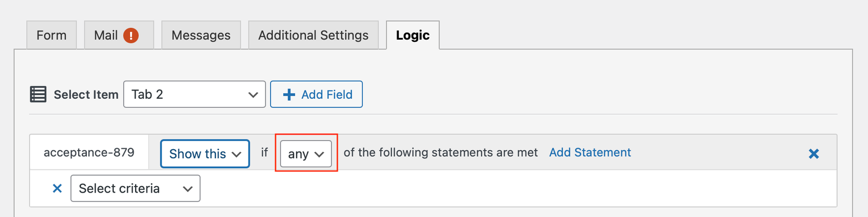868x217 pixels.
Task: Expand the any condition dropdown
Action: (x=306, y=154)
